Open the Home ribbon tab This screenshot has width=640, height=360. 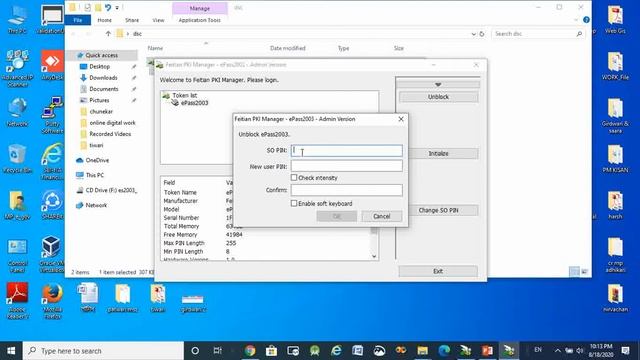tap(104, 20)
